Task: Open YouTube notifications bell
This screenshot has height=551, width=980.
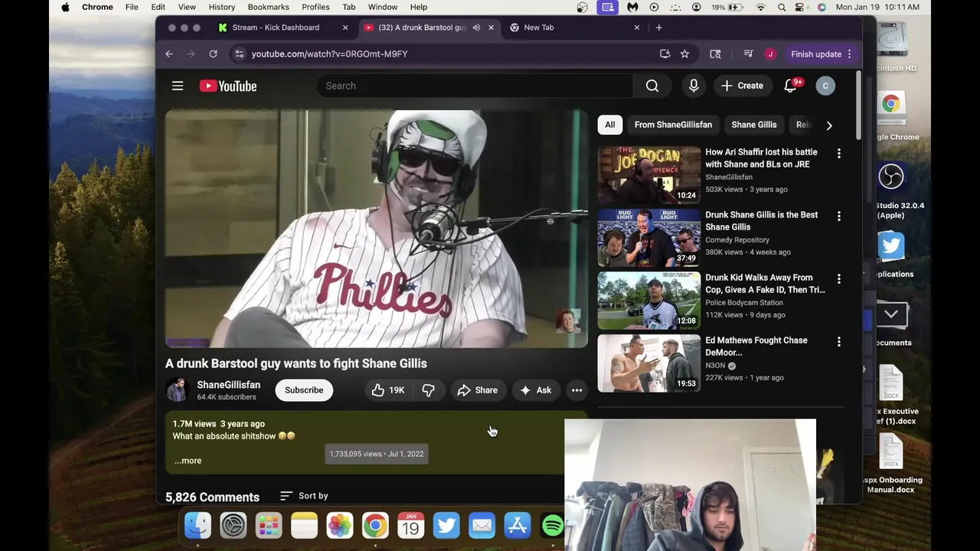Action: coord(790,86)
